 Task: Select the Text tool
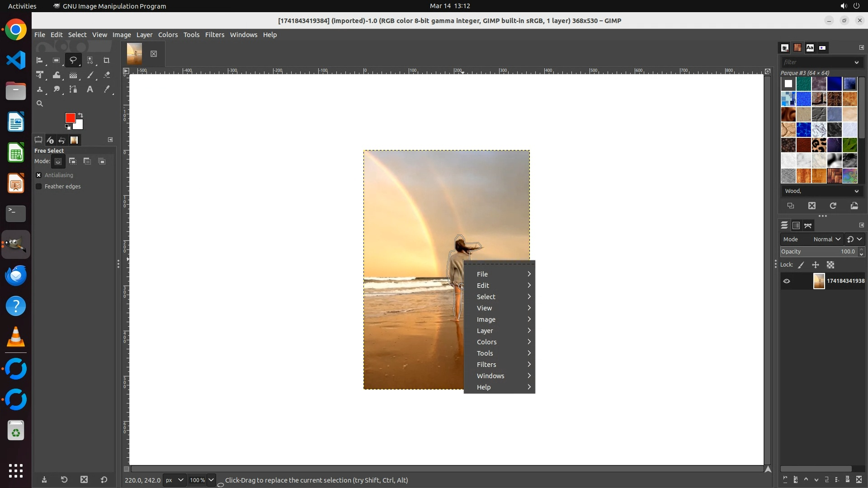click(x=90, y=89)
